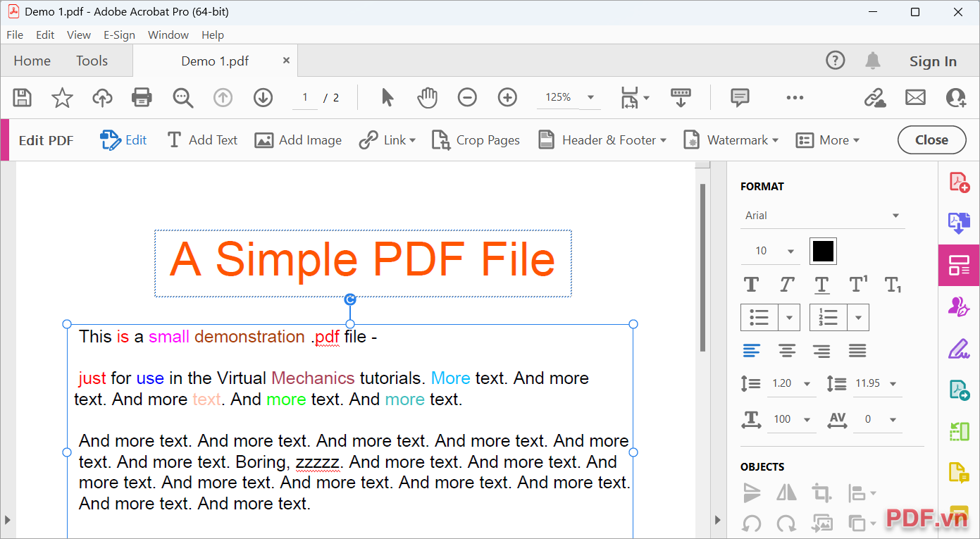This screenshot has height=539, width=980.
Task: Click the scrolling mode keyboard icon
Action: [x=681, y=97]
